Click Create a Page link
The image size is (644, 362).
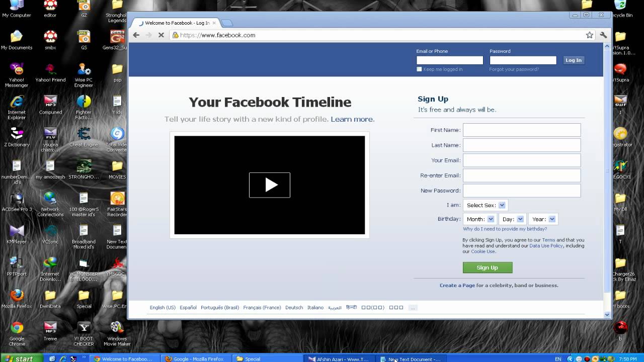pyautogui.click(x=457, y=286)
